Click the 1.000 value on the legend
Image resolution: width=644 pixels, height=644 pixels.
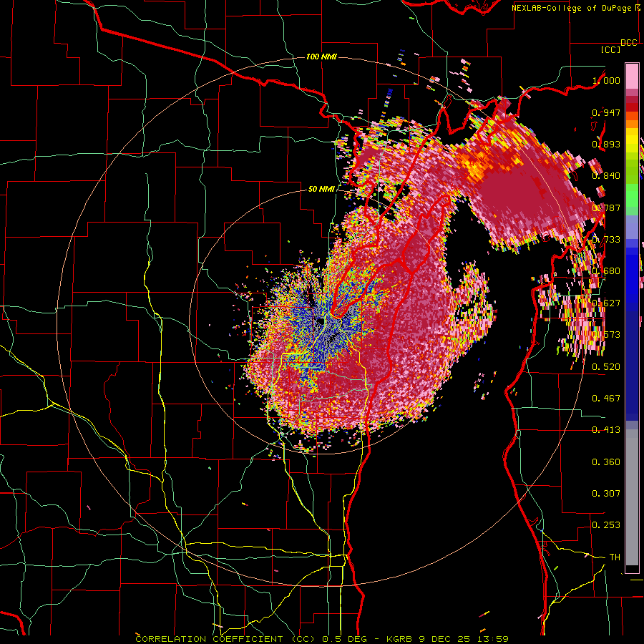(x=607, y=80)
